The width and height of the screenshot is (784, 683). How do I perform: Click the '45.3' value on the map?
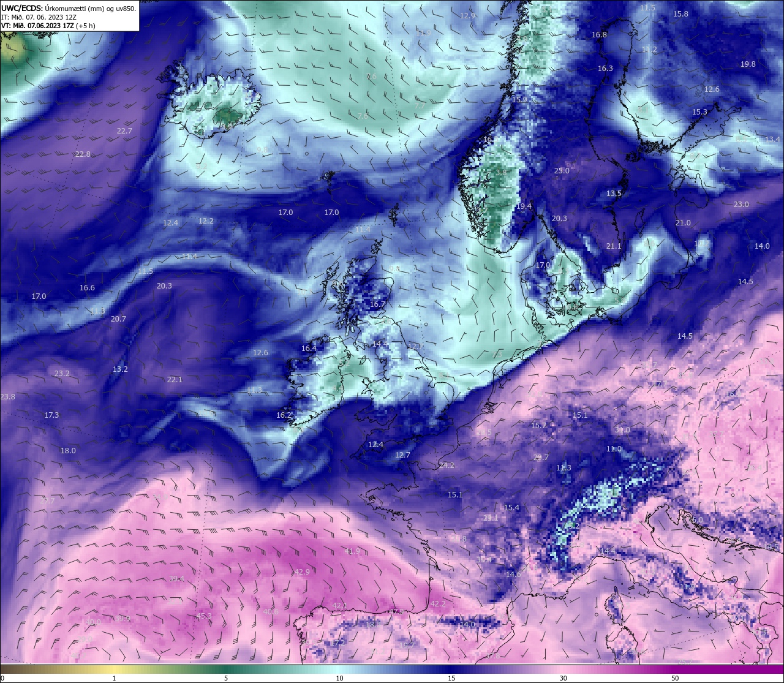coord(204,616)
